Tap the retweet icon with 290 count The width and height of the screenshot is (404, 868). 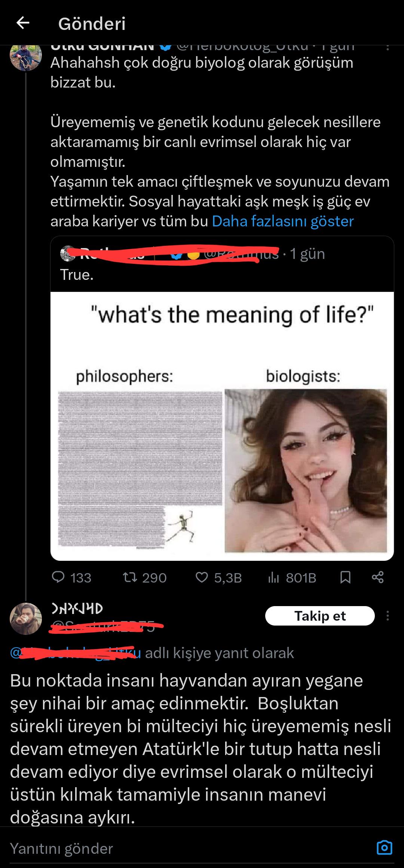(130, 577)
